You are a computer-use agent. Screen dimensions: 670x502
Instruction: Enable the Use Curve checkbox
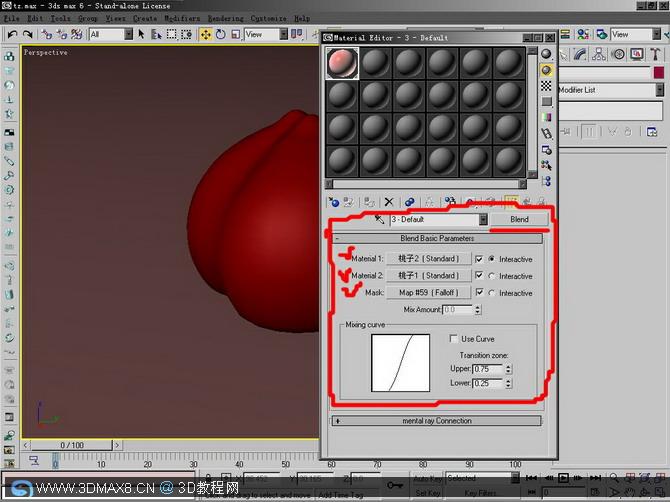click(453, 338)
